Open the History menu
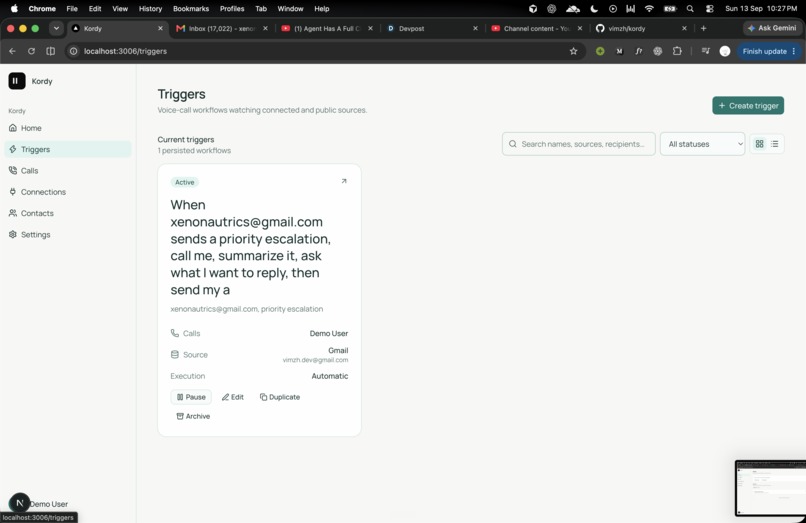This screenshot has width=806, height=523. [150, 8]
